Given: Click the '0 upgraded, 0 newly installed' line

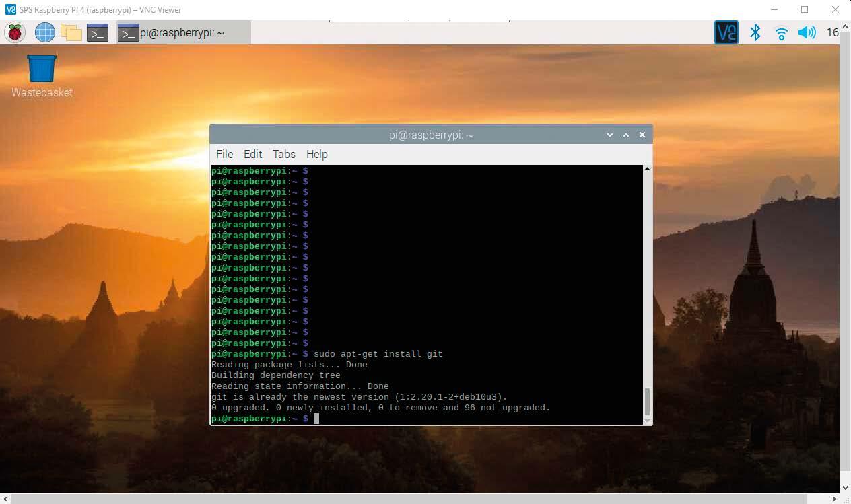Looking at the screenshot, I should (x=381, y=408).
